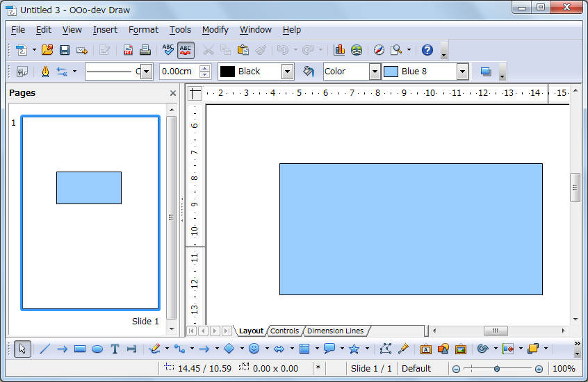Expand the Stars tool dropdown arrow
Screen dimensions: 588x382
click(367, 349)
